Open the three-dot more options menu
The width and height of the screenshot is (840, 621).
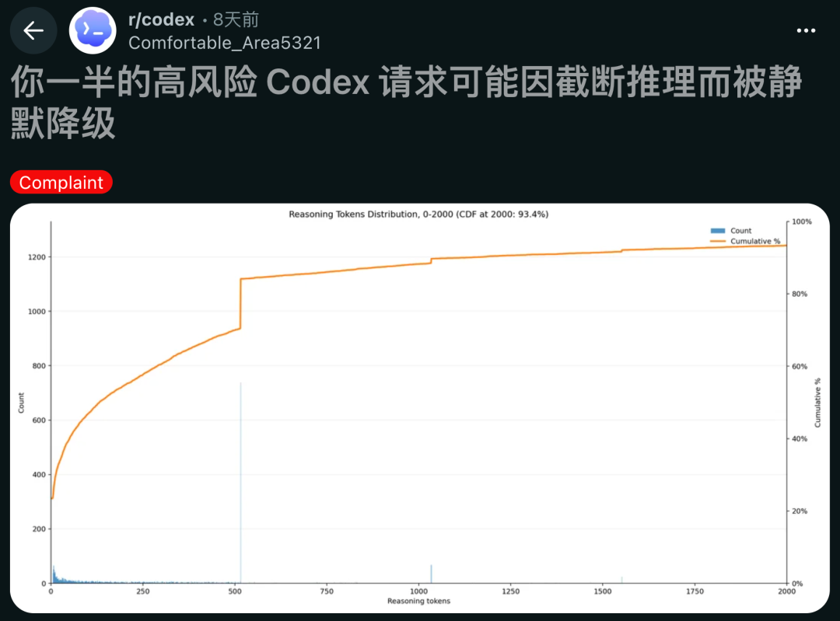[806, 30]
